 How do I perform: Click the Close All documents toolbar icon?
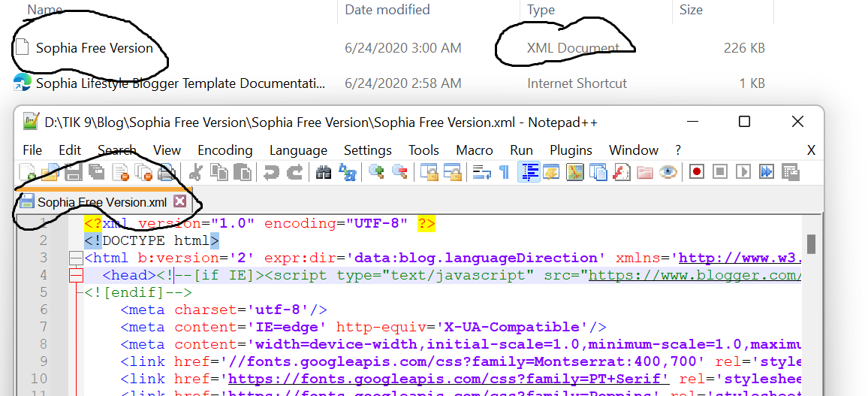(x=143, y=172)
